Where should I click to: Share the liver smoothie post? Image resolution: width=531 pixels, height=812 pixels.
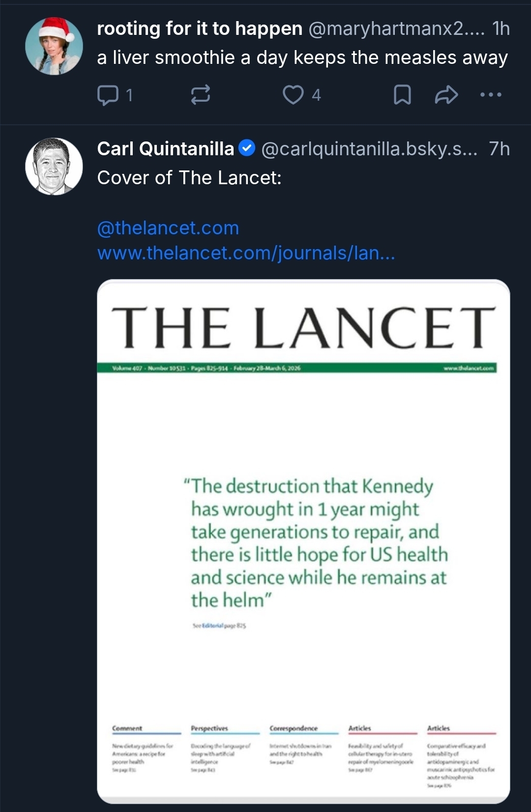pyautogui.click(x=446, y=95)
